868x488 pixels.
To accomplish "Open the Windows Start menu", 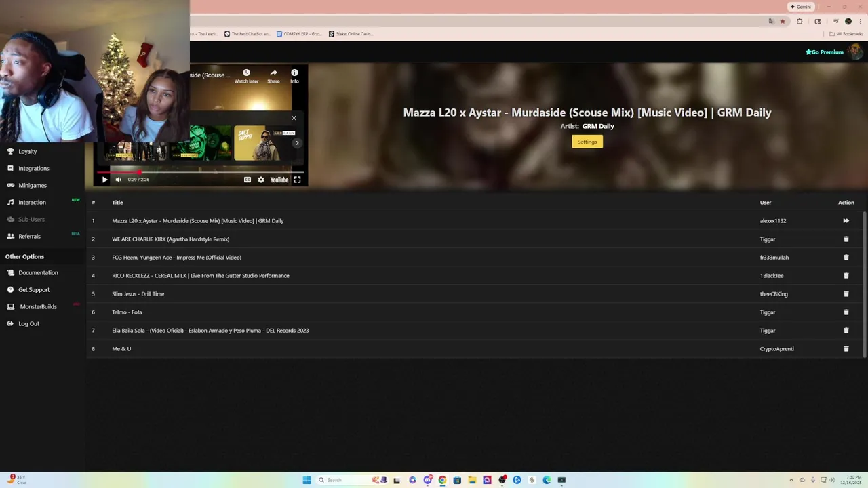I will coord(307,480).
